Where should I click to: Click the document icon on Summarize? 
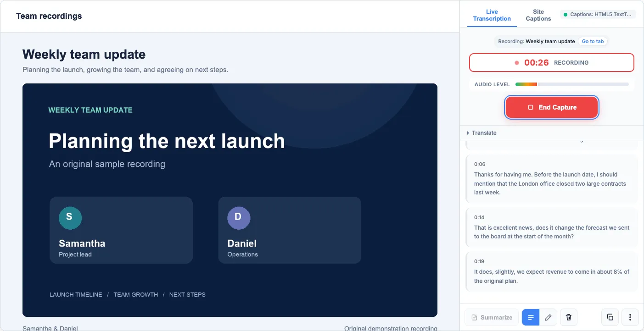pos(474,318)
